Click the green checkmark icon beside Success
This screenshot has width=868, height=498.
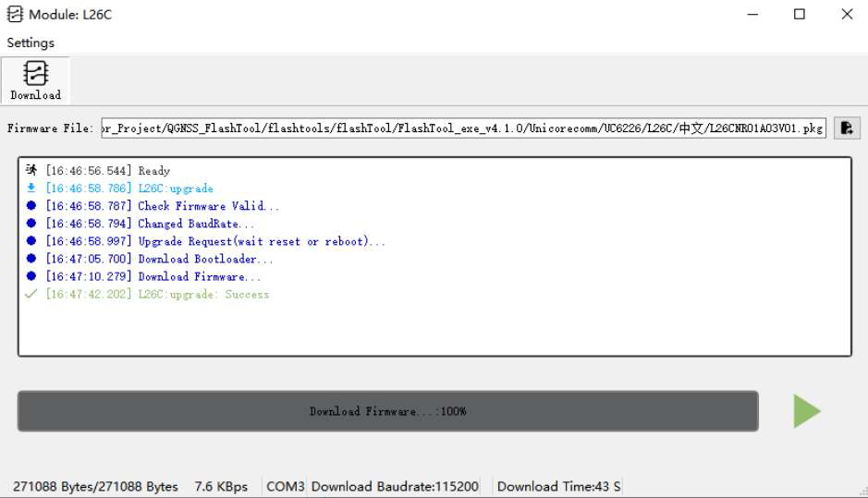click(x=31, y=294)
